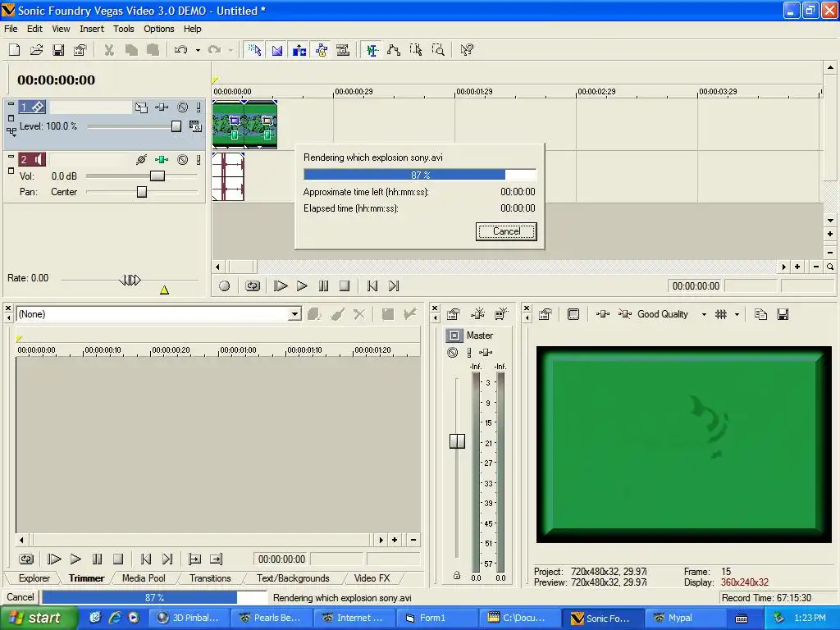
Task: Click the Cut scissors icon
Action: (x=109, y=50)
